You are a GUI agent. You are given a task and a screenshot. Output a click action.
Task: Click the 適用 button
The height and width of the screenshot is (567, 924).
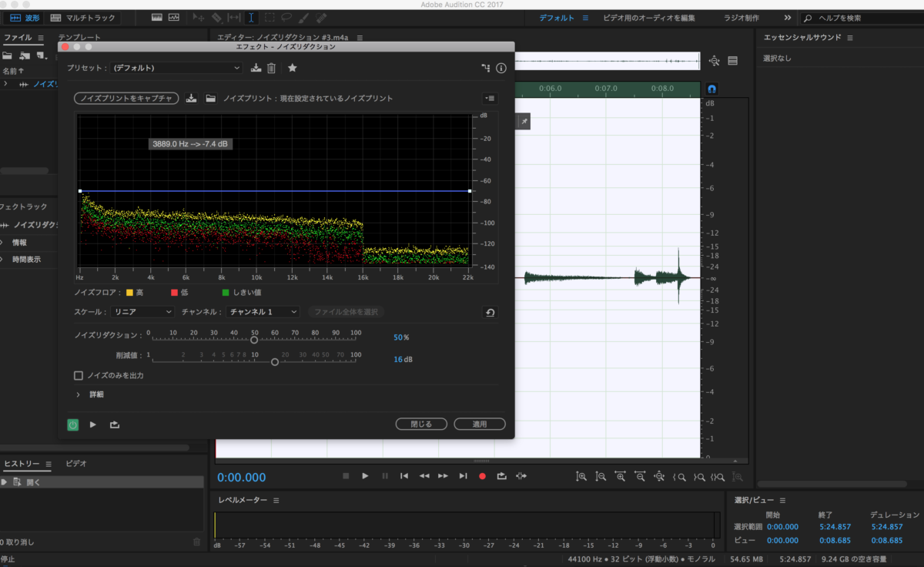tap(480, 424)
